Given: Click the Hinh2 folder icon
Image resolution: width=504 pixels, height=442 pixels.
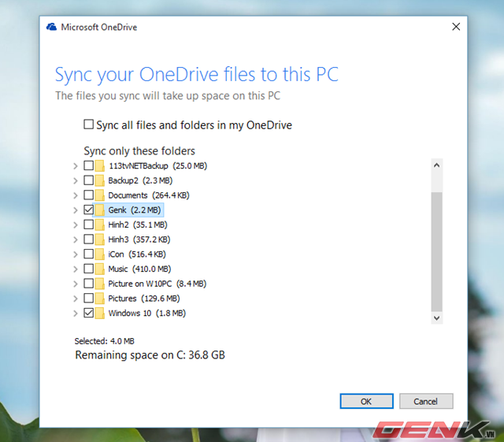Looking at the screenshot, I should coord(100,225).
